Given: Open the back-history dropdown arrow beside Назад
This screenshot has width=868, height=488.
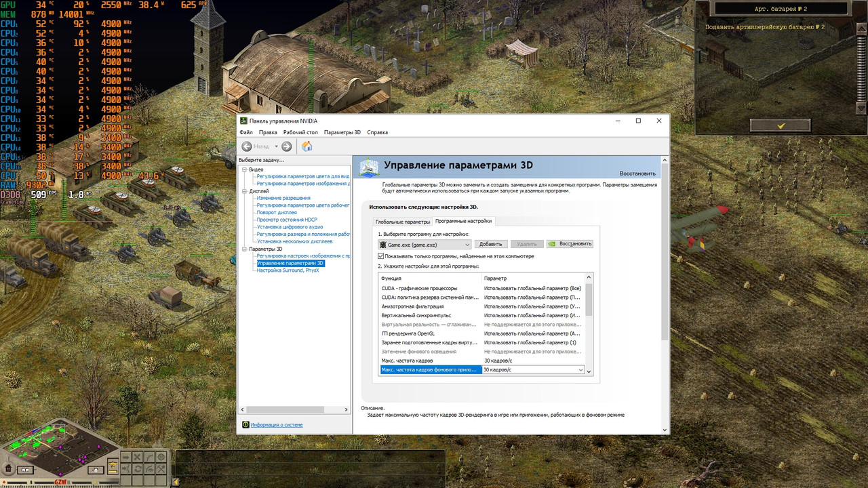Looking at the screenshot, I should [x=277, y=146].
